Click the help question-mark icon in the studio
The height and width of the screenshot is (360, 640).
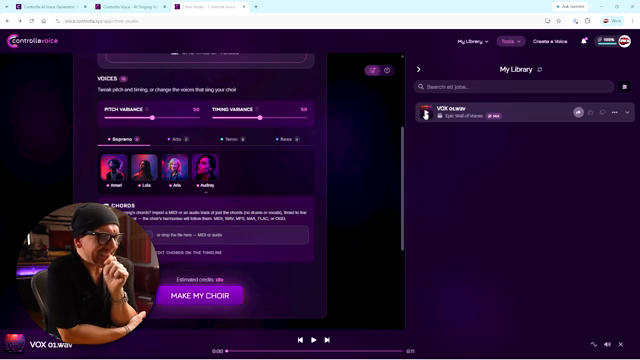387,71
